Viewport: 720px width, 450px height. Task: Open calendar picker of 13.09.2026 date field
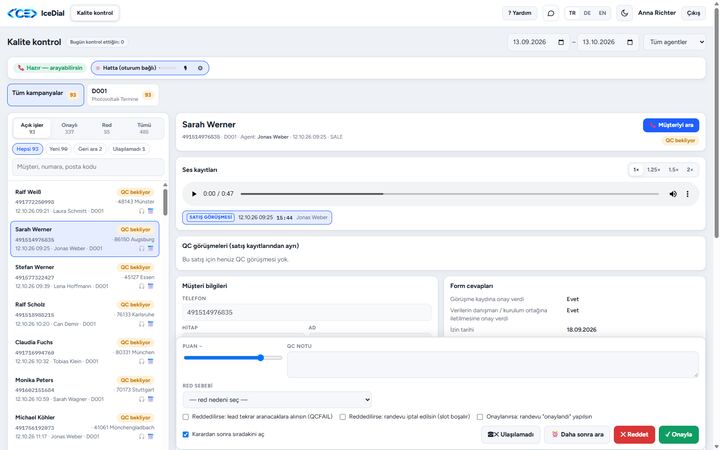pyautogui.click(x=561, y=42)
